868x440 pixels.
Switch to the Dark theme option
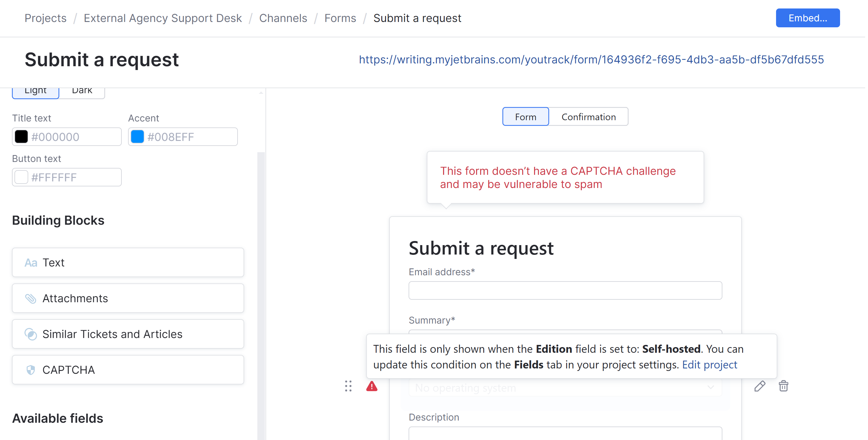82,90
